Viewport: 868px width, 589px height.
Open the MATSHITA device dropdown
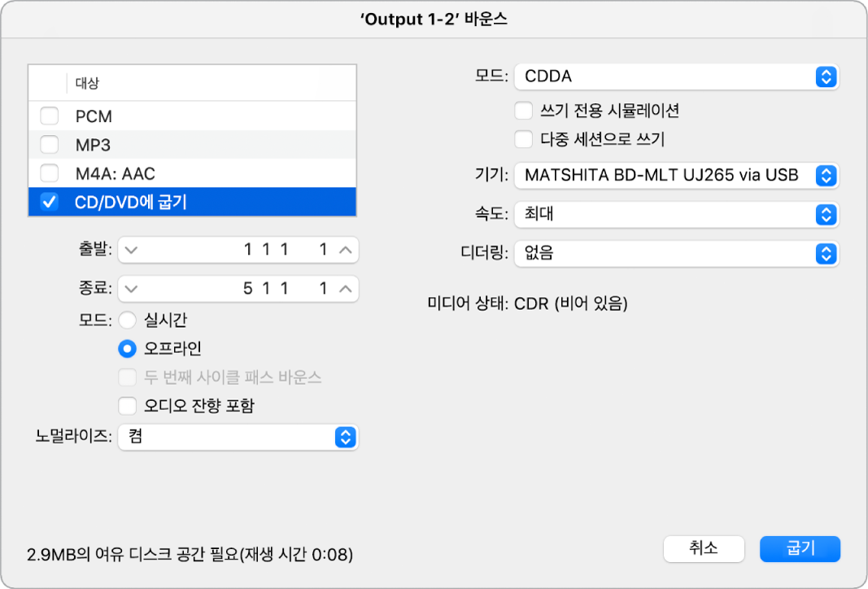(676, 174)
